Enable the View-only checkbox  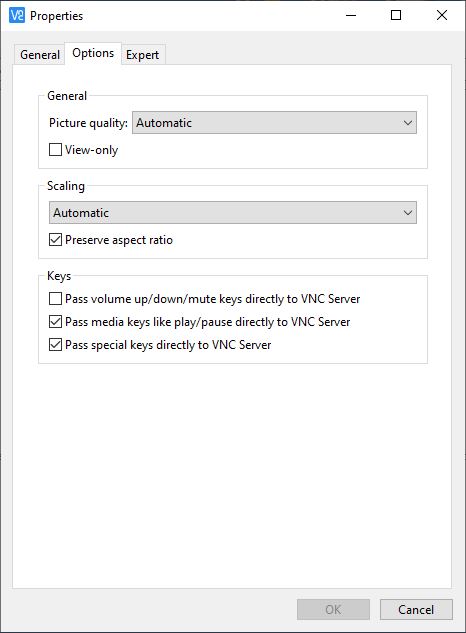pyautogui.click(x=55, y=150)
